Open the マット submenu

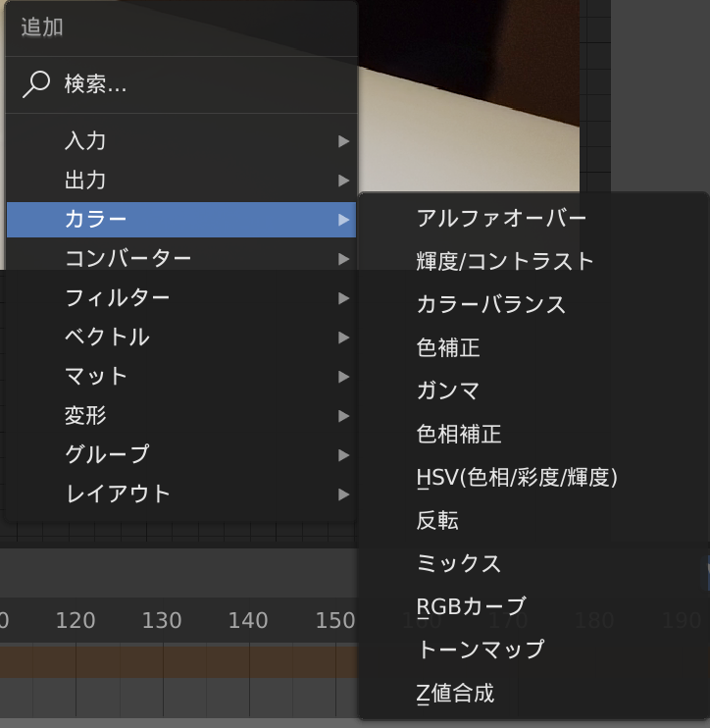(181, 377)
